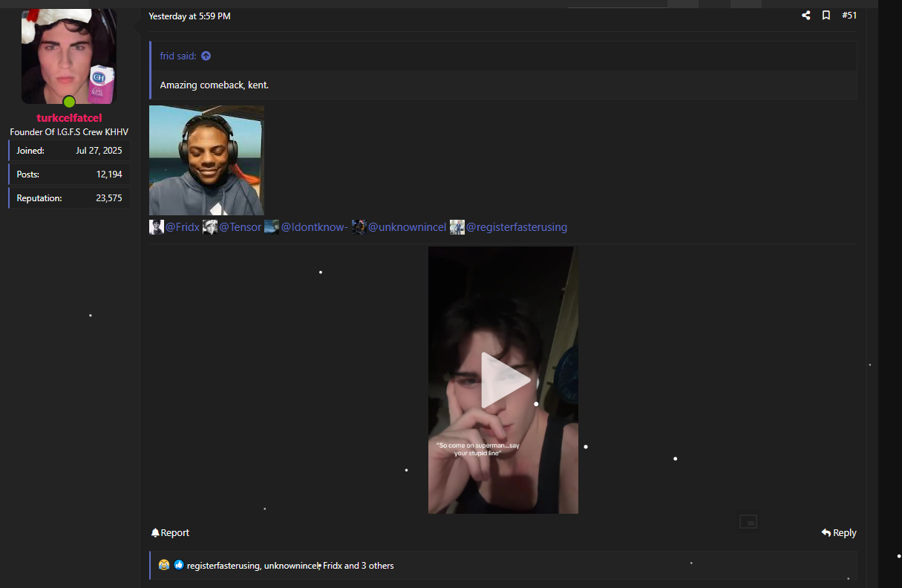Reply to this post

pyautogui.click(x=839, y=533)
